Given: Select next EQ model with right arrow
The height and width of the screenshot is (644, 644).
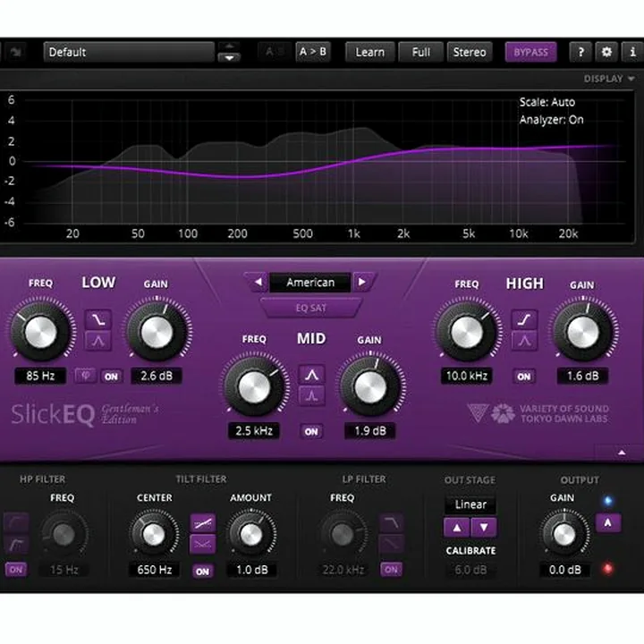Looking at the screenshot, I should pos(362,282).
